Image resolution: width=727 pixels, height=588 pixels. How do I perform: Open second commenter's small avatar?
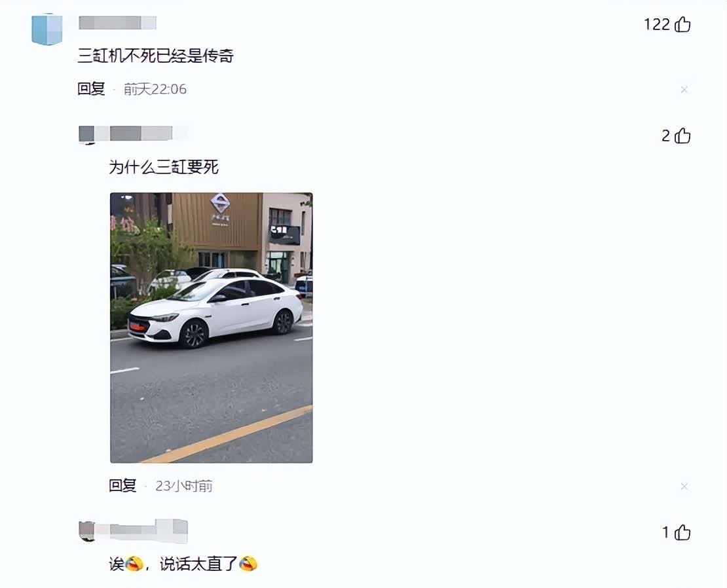coord(86,135)
